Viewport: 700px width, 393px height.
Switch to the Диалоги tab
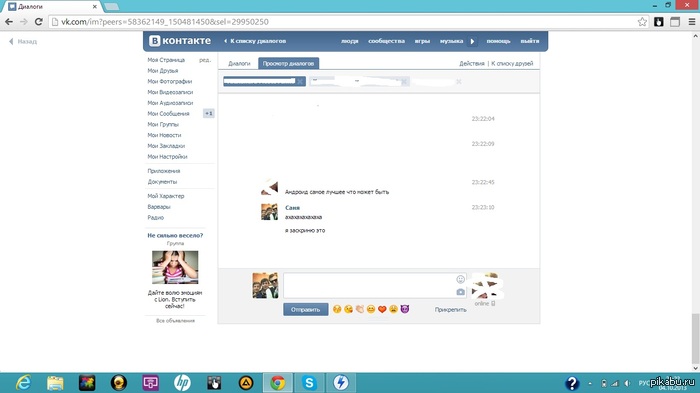point(239,63)
